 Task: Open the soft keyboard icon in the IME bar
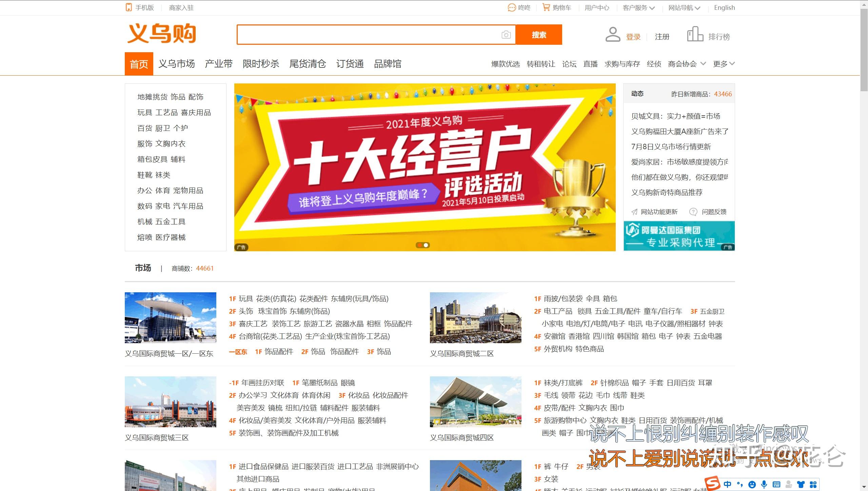click(x=776, y=485)
